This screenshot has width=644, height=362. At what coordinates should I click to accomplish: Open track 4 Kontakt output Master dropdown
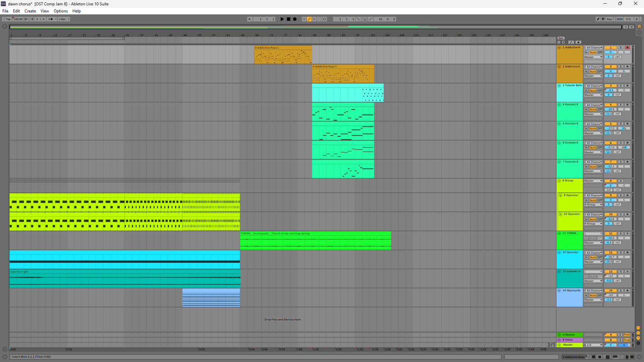coord(593,114)
